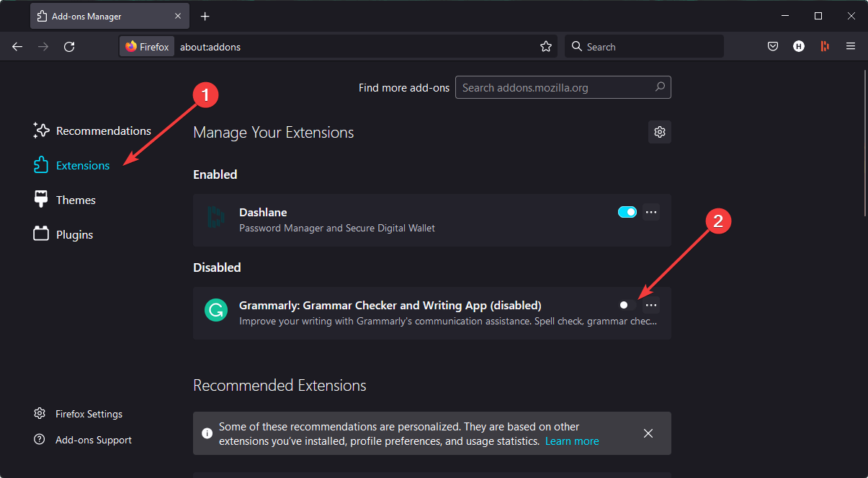This screenshot has height=478, width=868.
Task: Bookmark this page with the star icon
Action: [x=546, y=47]
